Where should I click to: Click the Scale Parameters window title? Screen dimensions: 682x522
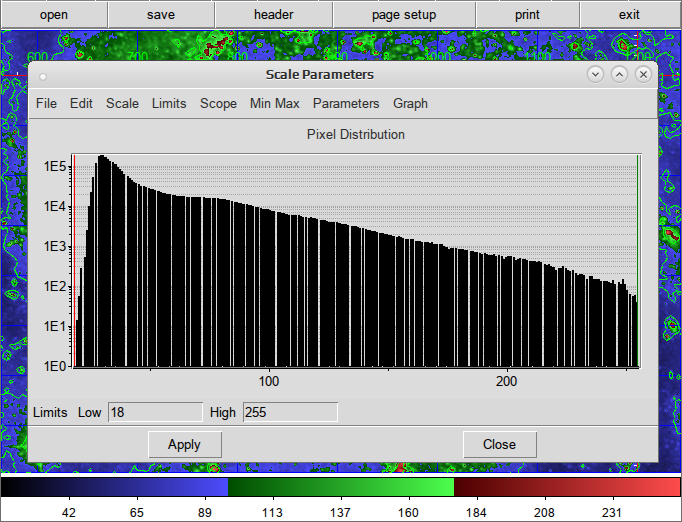coord(320,75)
